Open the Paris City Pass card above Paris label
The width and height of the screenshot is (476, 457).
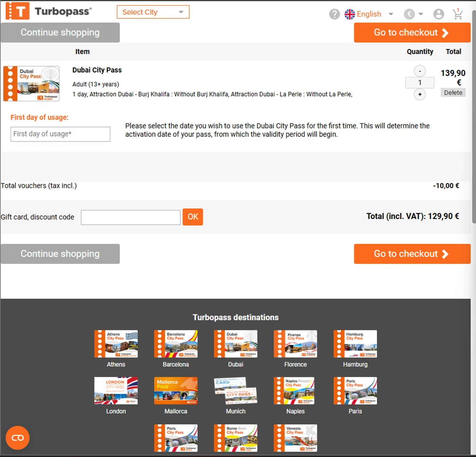tap(355, 391)
